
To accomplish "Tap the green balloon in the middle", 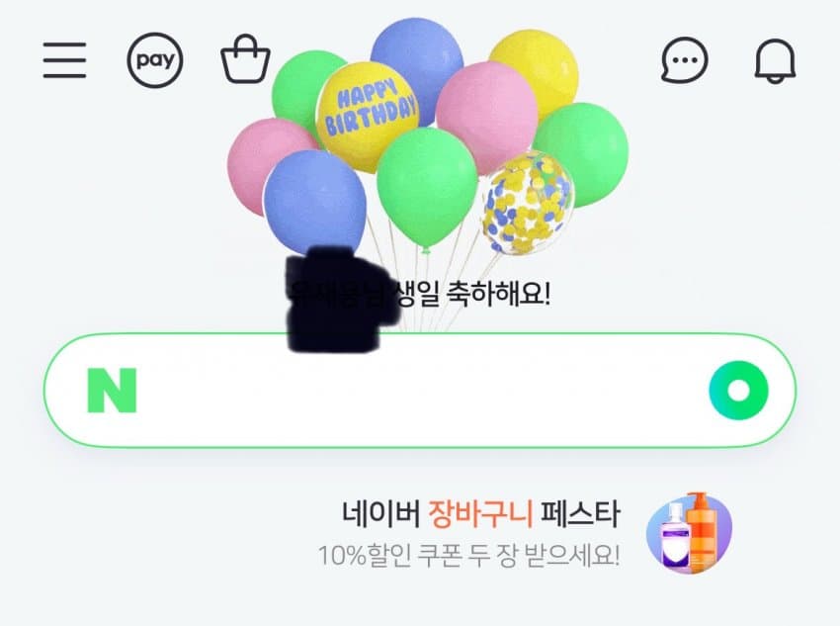I will pos(427,188).
